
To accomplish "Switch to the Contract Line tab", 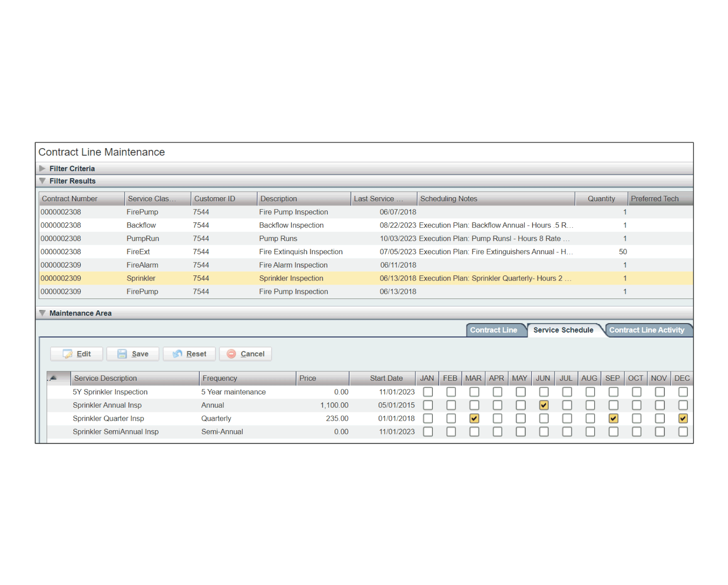I will (x=494, y=330).
